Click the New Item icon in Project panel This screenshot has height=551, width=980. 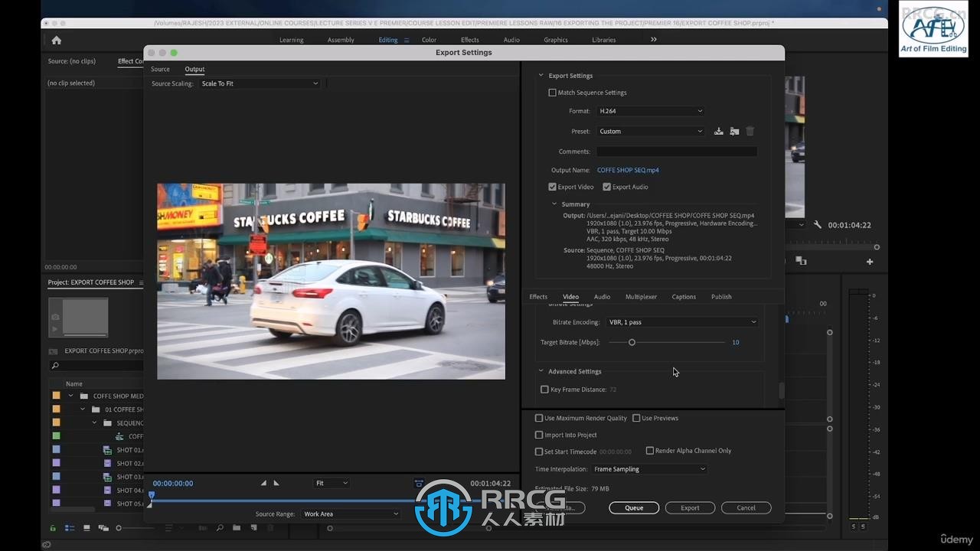(253, 528)
